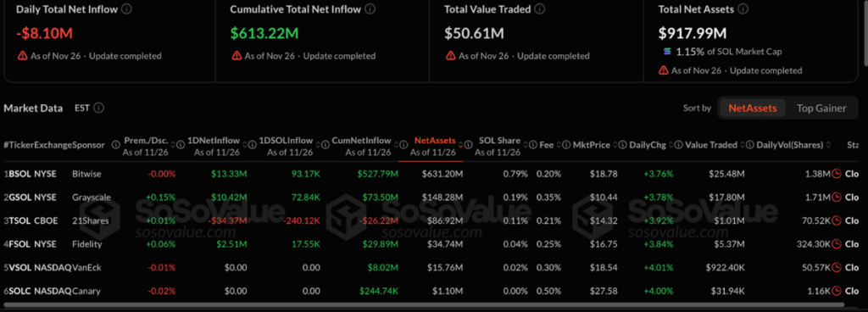Viewport: 868px width, 312px height.
Task: Click the $244.74K cumulative inflow value
Action: (379, 291)
